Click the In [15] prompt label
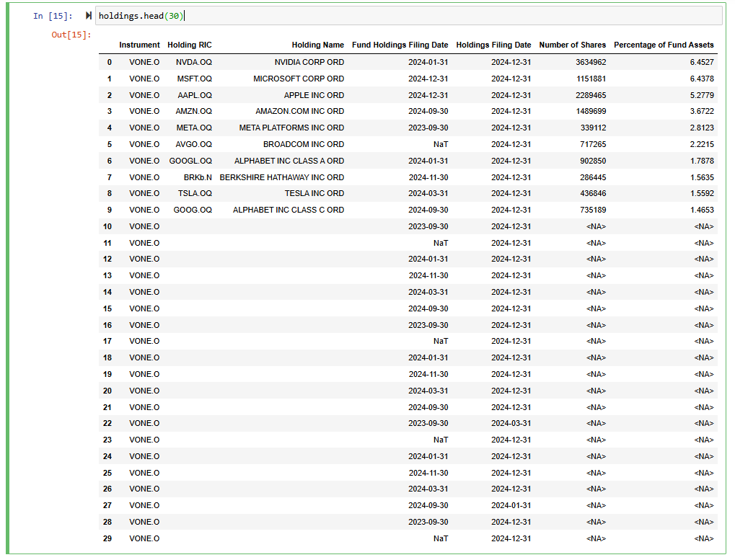Screen dimensions: 735x560 pyautogui.click(x=53, y=16)
